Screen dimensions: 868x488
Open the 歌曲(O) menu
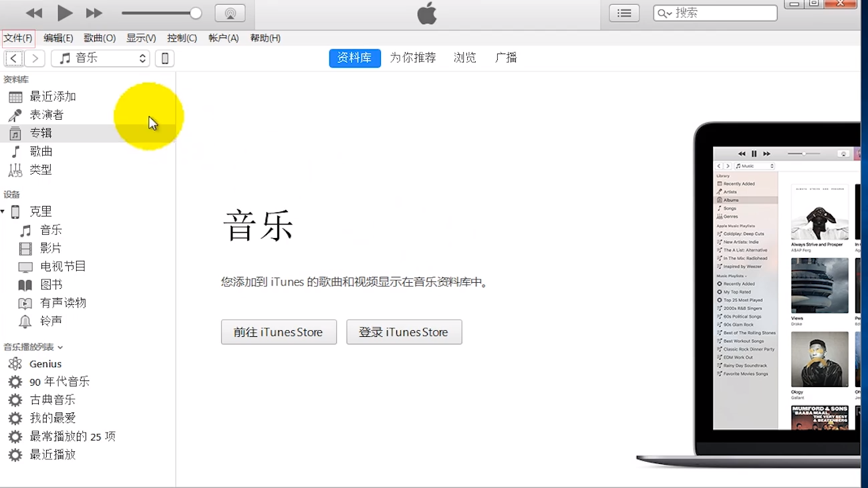pyautogui.click(x=100, y=38)
